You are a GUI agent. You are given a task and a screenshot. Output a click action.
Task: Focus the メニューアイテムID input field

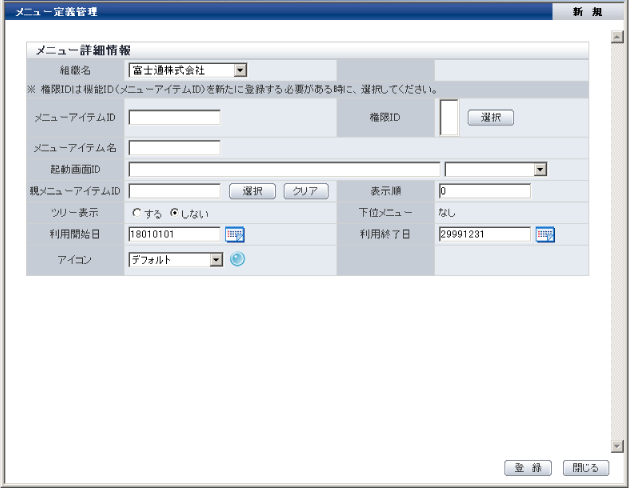pos(174,117)
